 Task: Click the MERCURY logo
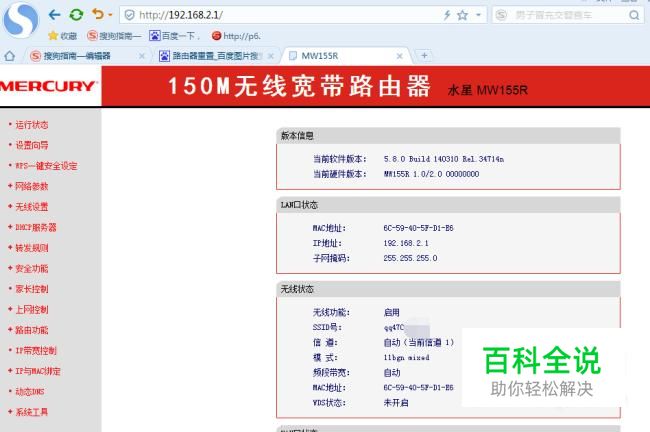point(48,86)
